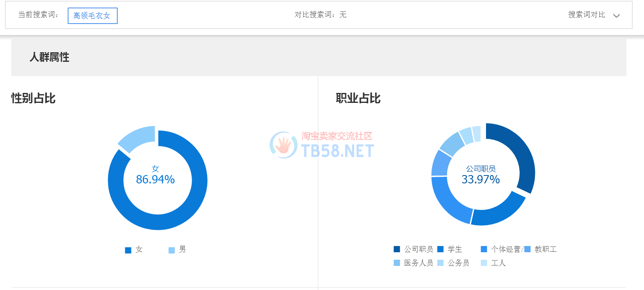Click the 职业占比 chart title

coord(358,98)
